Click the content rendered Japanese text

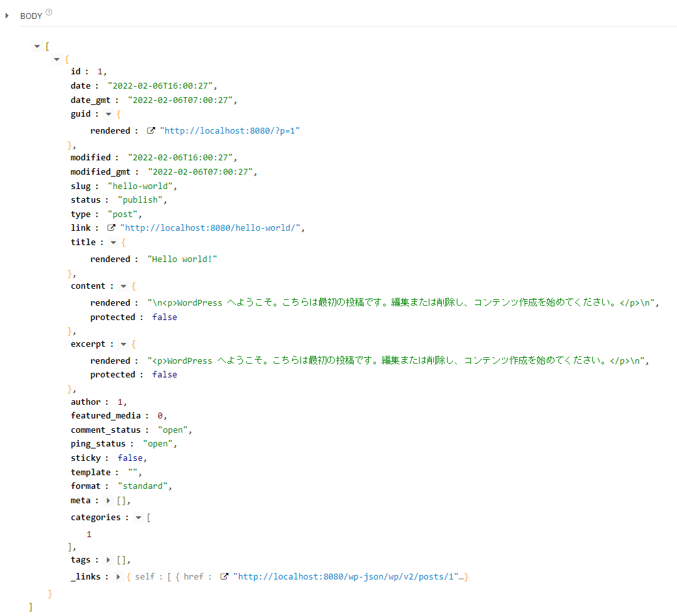[x=401, y=303]
